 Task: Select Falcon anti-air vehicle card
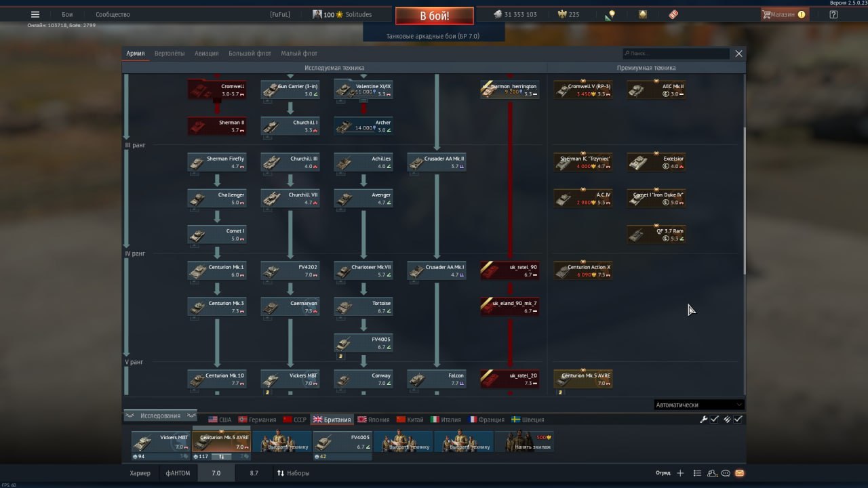[x=437, y=379]
